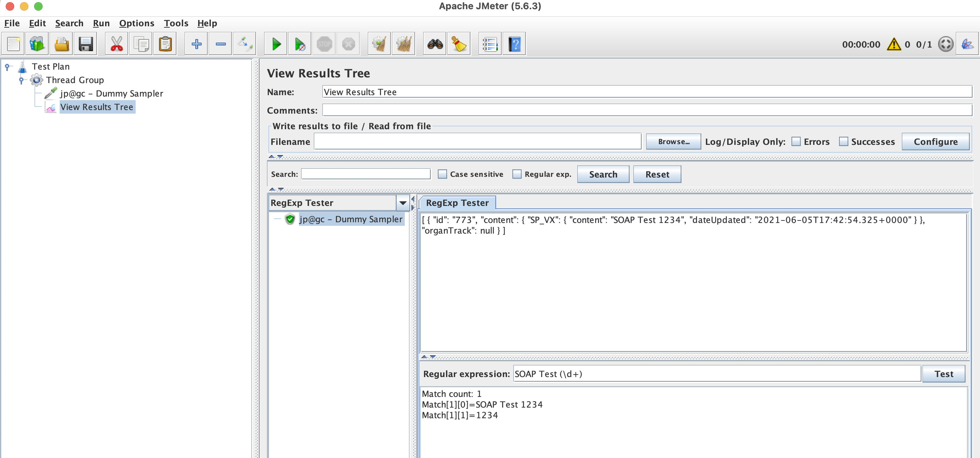Click the Regular expression input field
This screenshot has height=458, width=980.
tap(718, 374)
